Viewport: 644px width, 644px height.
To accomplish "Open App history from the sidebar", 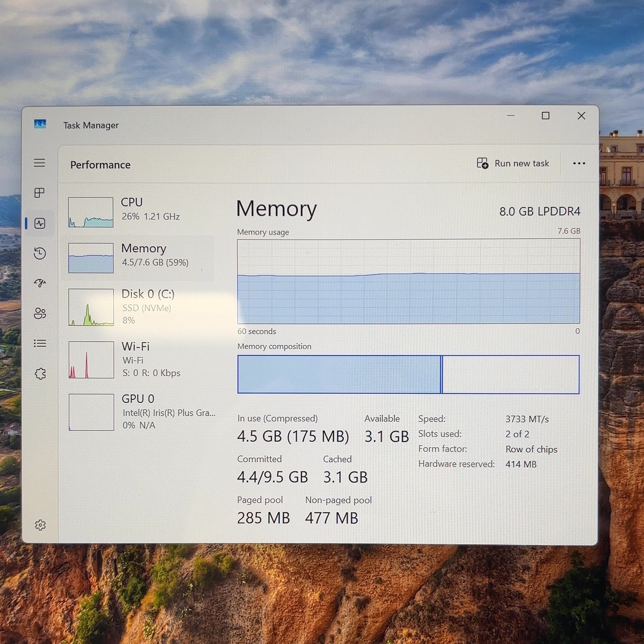I will tap(40, 253).
